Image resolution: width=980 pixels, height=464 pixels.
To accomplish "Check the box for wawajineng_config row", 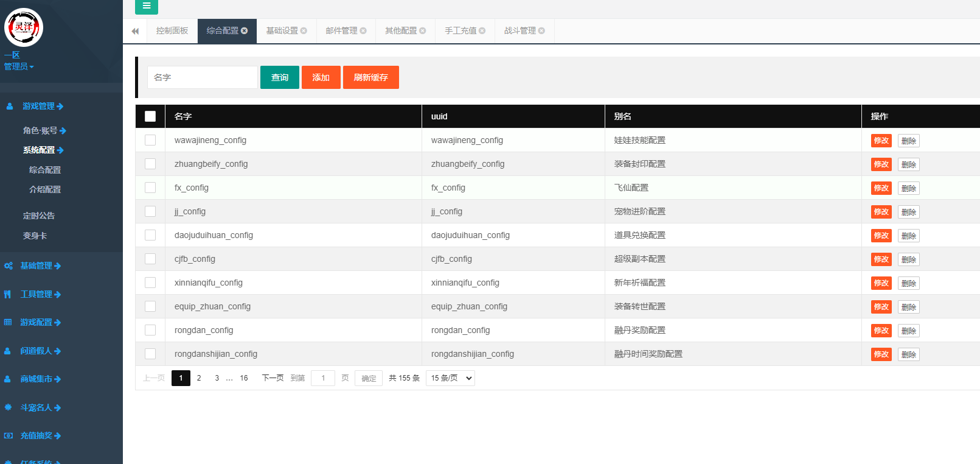I will [150, 141].
